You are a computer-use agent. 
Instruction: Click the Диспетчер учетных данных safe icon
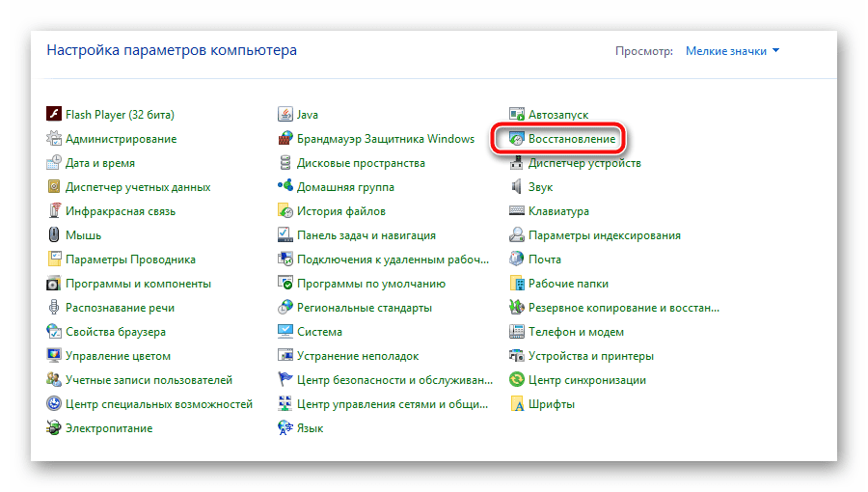point(54,187)
